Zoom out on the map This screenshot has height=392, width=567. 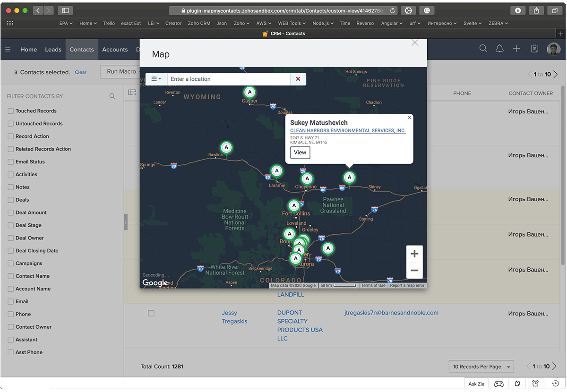414,270
